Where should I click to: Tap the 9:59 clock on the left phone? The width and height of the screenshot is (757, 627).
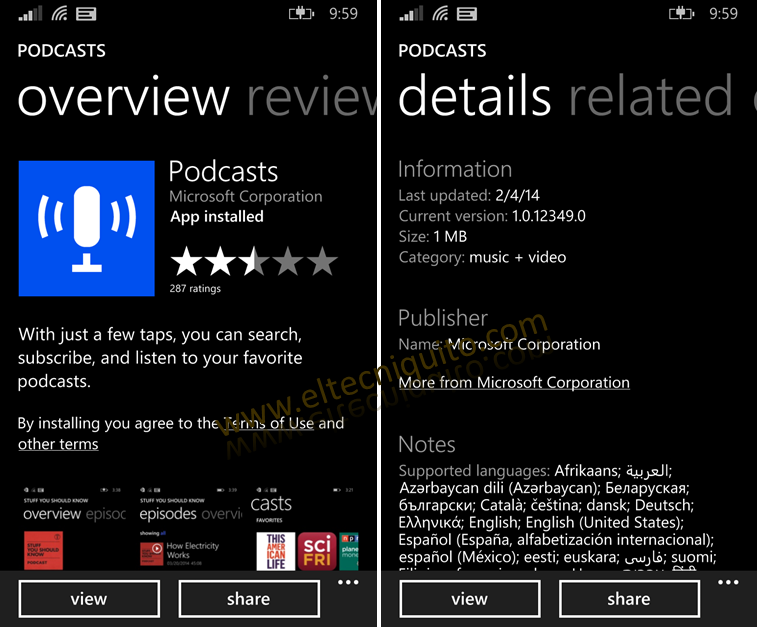point(344,14)
